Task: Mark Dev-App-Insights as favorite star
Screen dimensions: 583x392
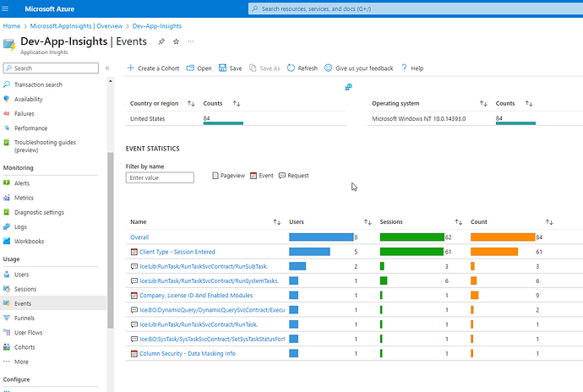Action: pyautogui.click(x=177, y=41)
